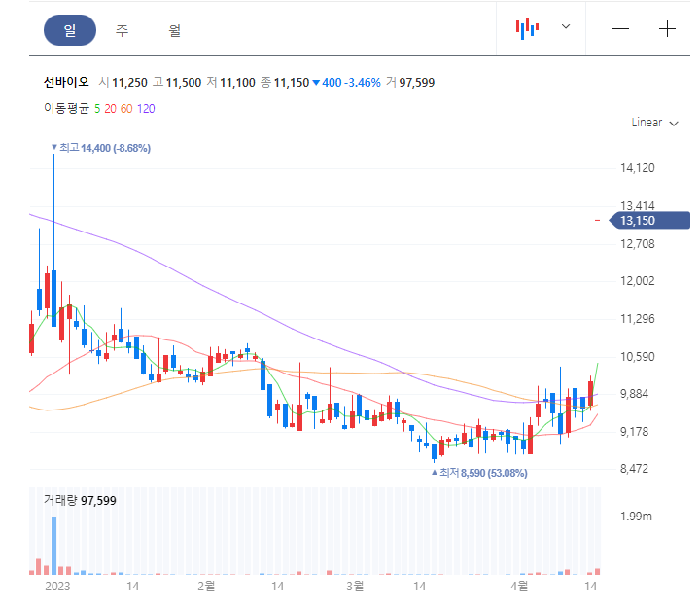This screenshot has height=606, width=700.
Task: Switch to the 월 (monthly) chart tab
Action: coord(175,30)
